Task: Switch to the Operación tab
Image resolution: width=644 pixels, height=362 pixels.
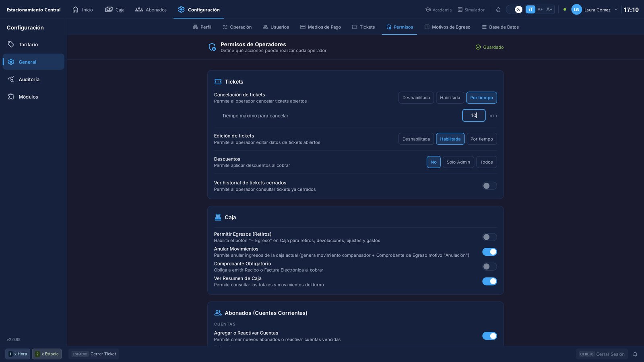Action: coord(237,27)
